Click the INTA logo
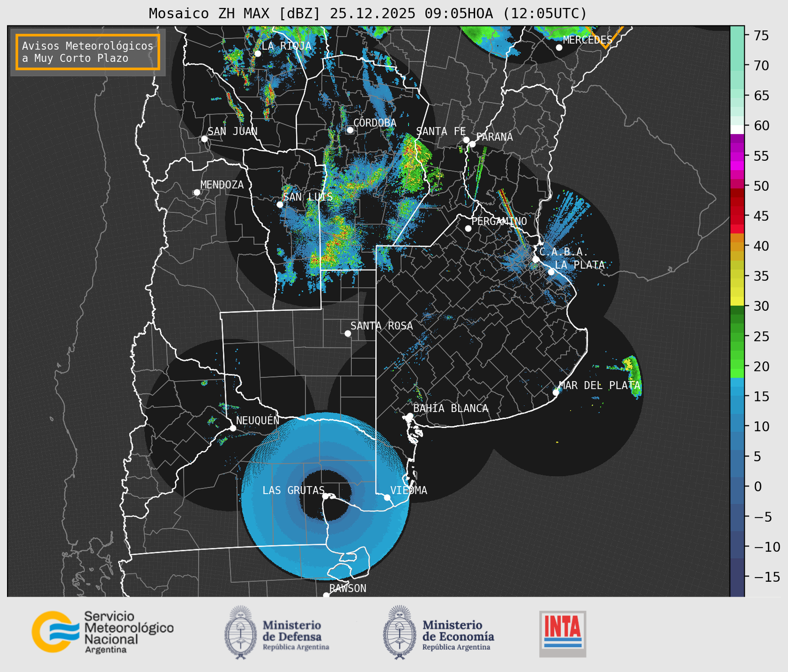Image resolution: width=788 pixels, height=672 pixels. pyautogui.click(x=563, y=634)
